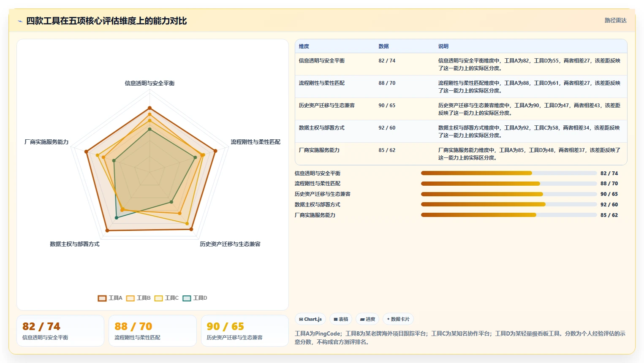
Task: Open the 88 / 70 data card
Action: tap(152, 330)
